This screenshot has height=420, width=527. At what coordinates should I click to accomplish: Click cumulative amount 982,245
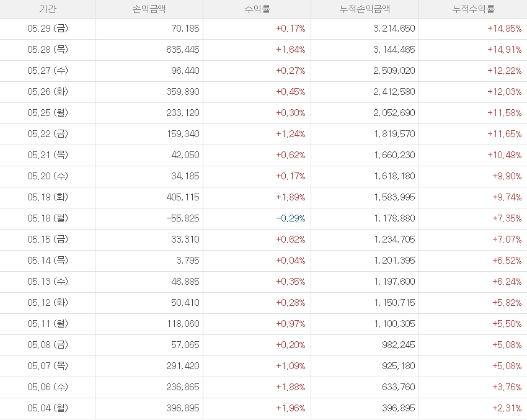coord(399,345)
